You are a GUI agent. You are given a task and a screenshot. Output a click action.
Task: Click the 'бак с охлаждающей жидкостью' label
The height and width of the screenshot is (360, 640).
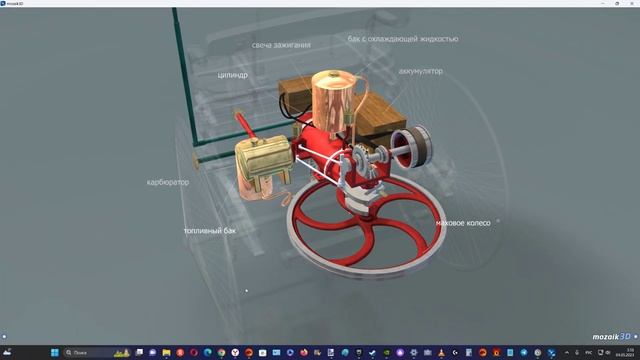point(403,39)
